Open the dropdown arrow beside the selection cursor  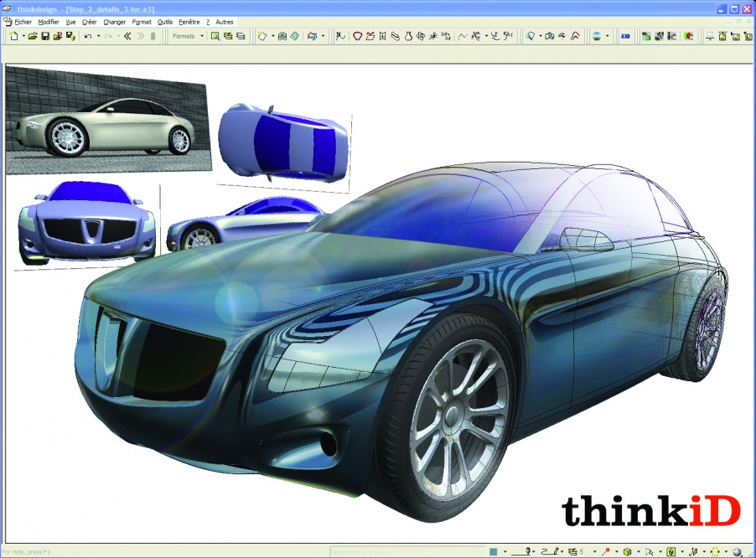(660, 552)
